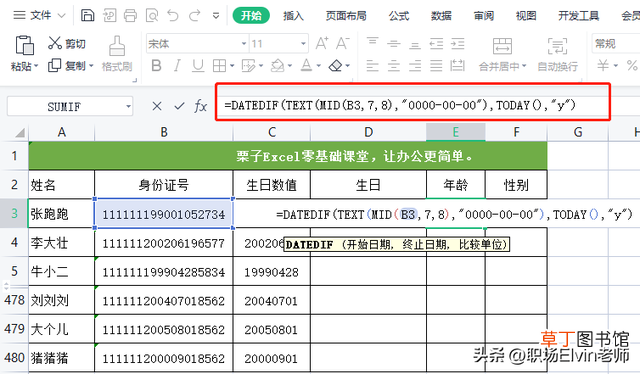Open the 常规 number format box
Screen dimensions: 640x374
tap(616, 44)
